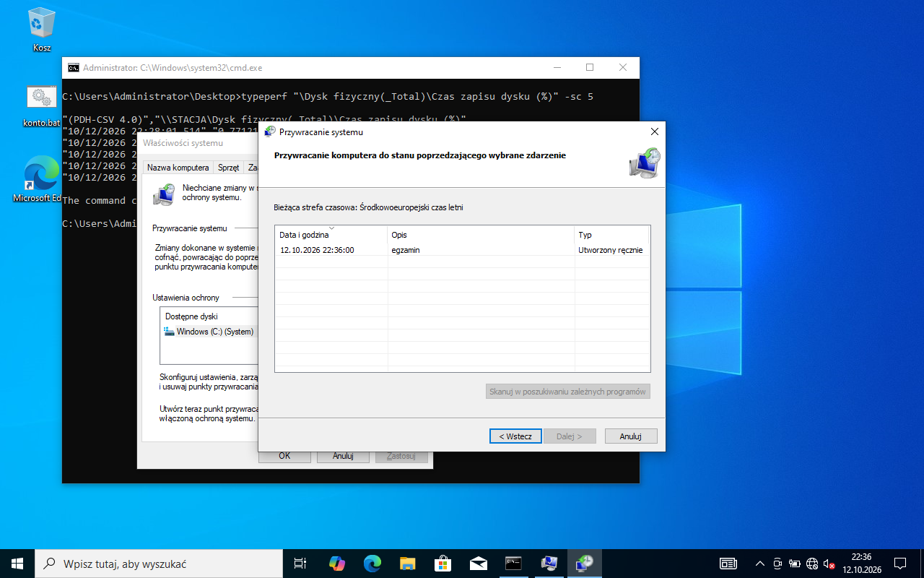The width and height of the screenshot is (924, 578).
Task: Open the Mail app on taskbar
Action: 478,564
